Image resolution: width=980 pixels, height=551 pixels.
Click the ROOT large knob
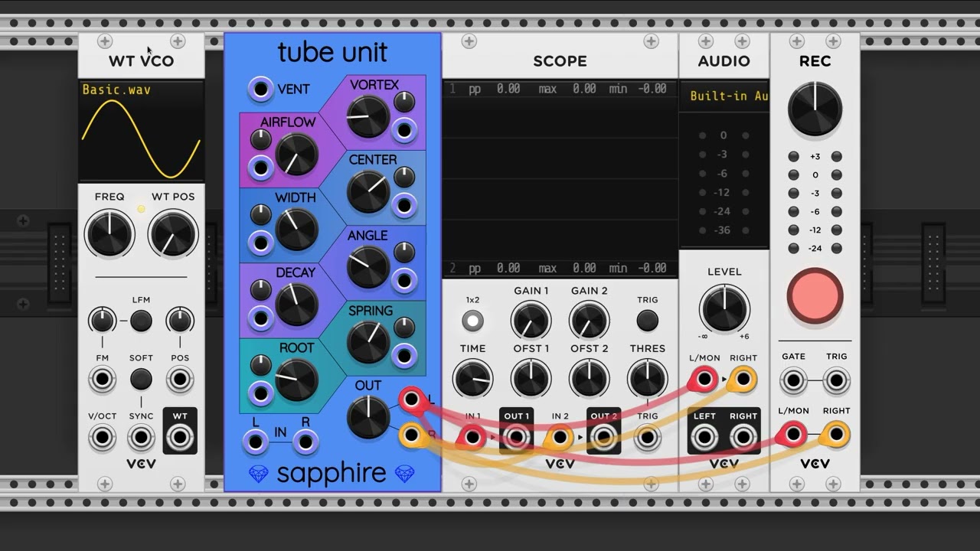pos(296,380)
